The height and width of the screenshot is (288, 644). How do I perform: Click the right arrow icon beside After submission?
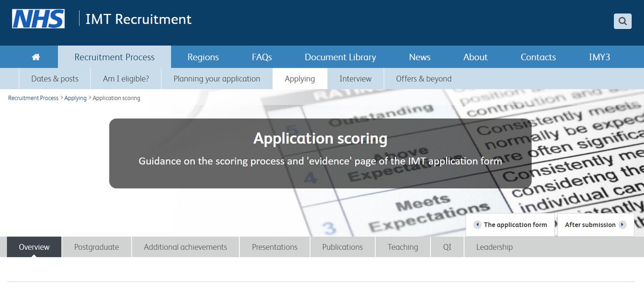[623, 225]
